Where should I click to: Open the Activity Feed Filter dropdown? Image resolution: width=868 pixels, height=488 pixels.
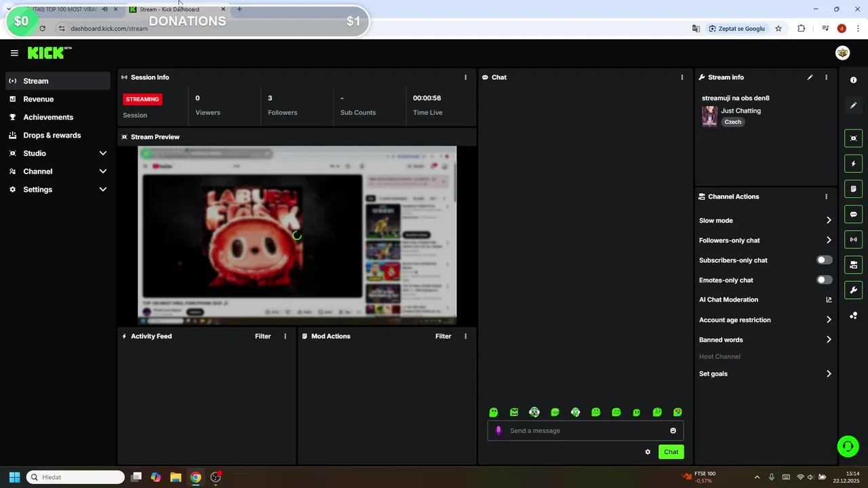[262, 336]
